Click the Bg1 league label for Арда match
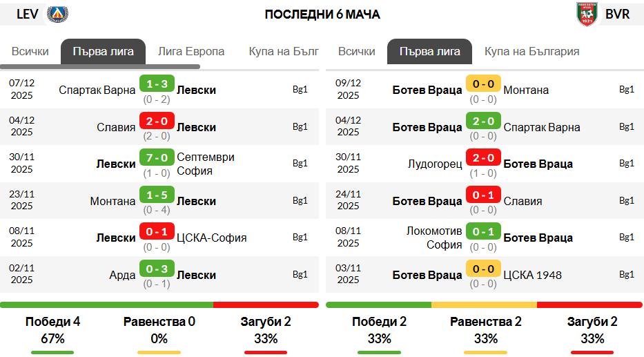 coord(300,274)
